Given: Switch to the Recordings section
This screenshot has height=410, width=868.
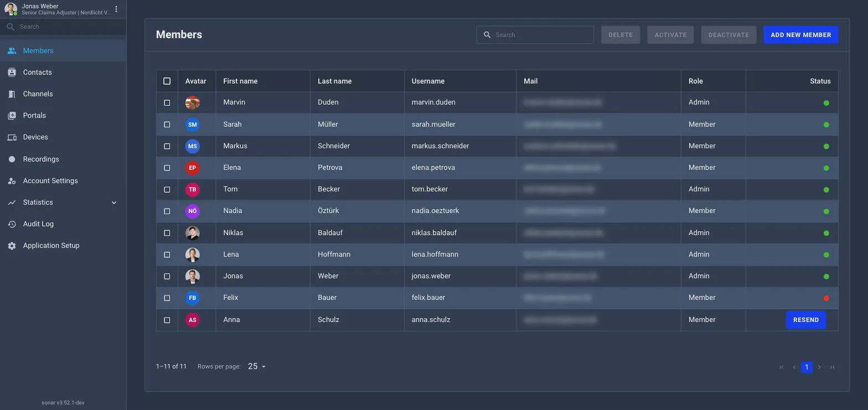Looking at the screenshot, I should click(63, 159).
